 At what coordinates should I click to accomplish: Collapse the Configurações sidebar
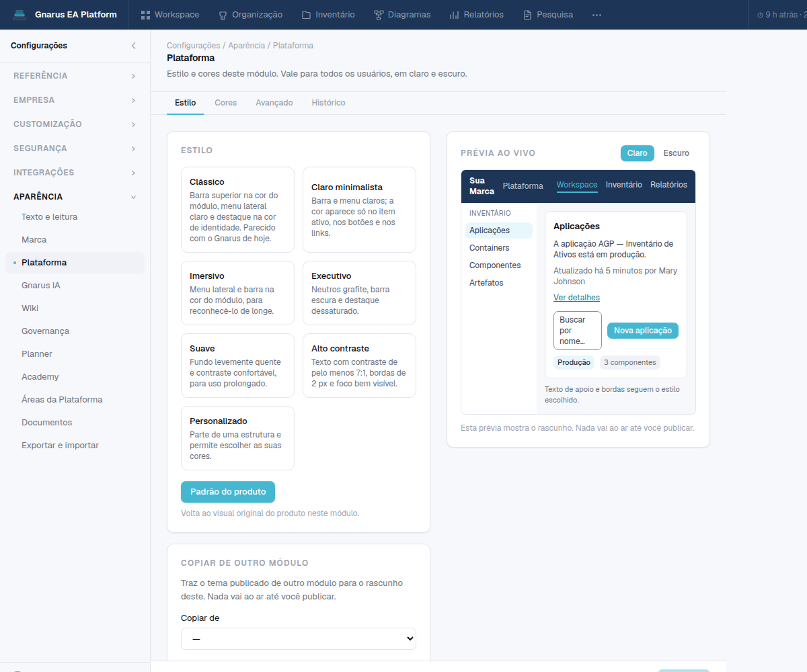[x=133, y=46]
